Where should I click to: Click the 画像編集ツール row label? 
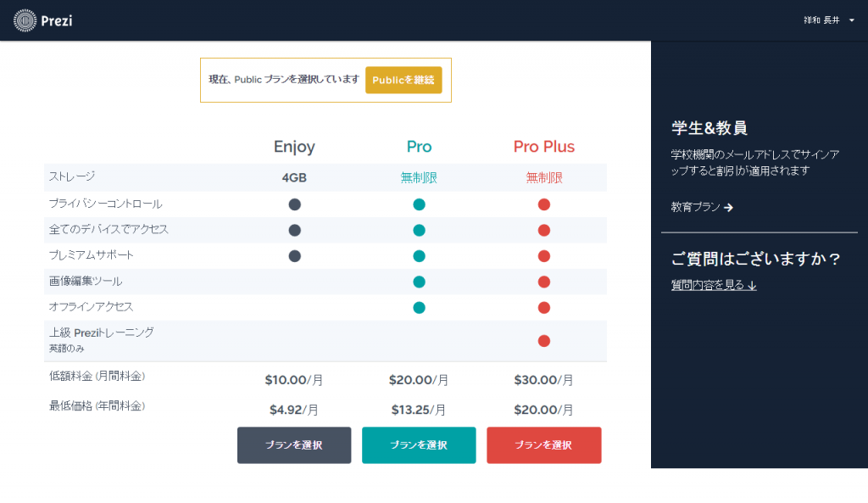[86, 282]
